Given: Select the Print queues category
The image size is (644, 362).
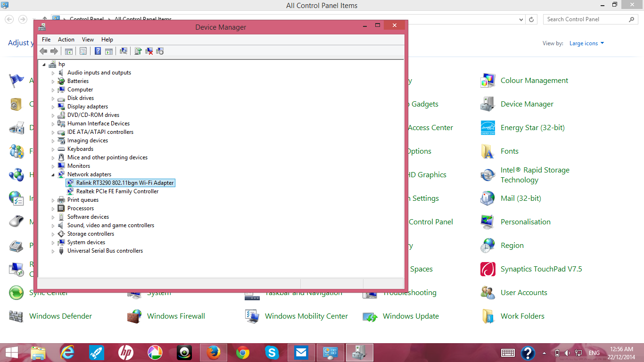Looking at the screenshot, I should point(83,200).
